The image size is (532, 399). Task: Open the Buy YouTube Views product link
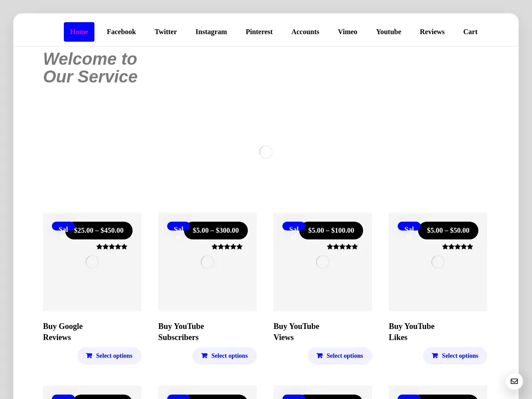click(x=296, y=332)
